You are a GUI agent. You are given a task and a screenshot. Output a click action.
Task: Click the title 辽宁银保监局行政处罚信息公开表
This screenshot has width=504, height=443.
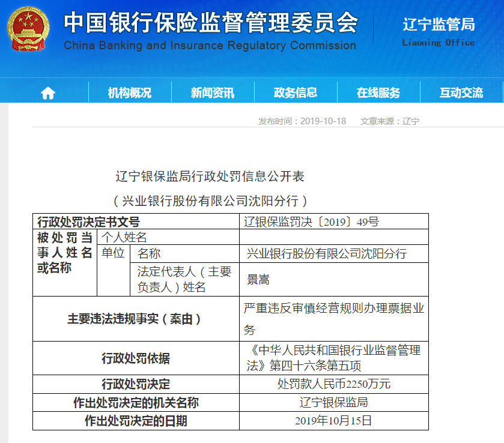(210, 176)
